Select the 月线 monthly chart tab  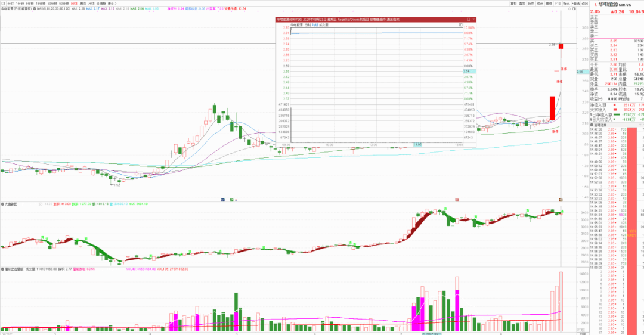91,4
